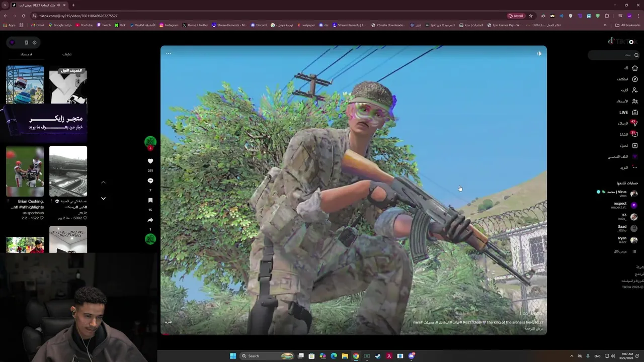Reload the page in the browser

click(23, 16)
